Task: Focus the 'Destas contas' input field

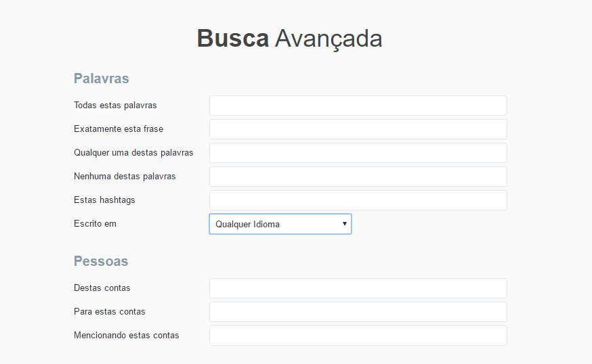Action: tap(358, 288)
